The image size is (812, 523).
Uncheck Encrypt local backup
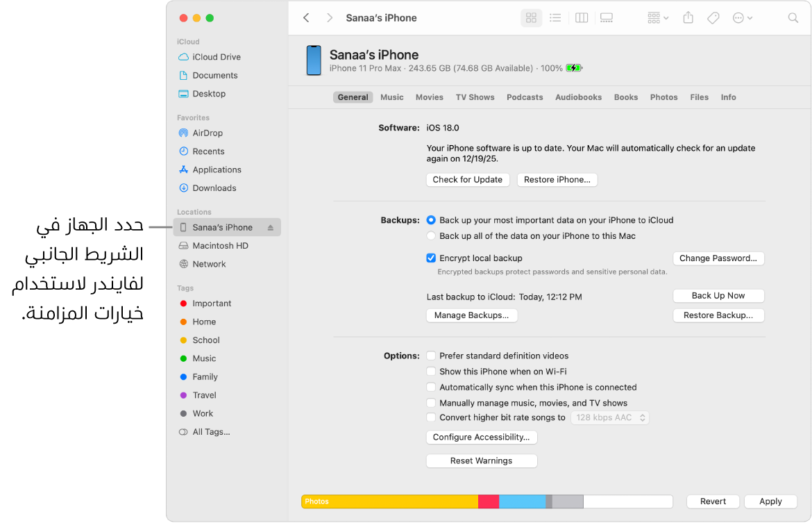point(431,258)
